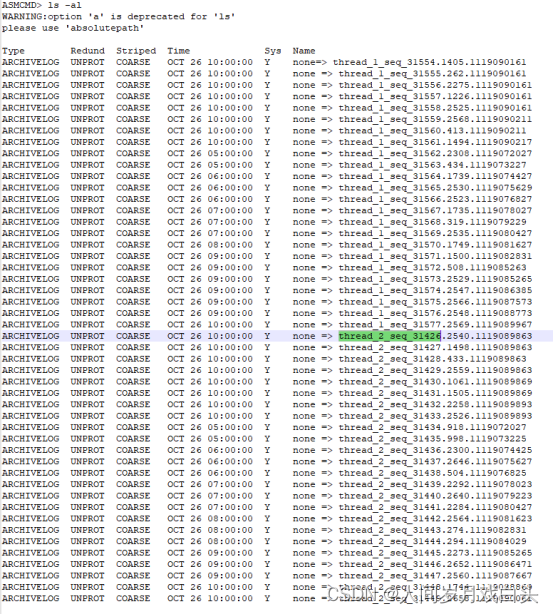Click the 'ls -al' command at the ASMCMD prompt
This screenshot has height=614, width=554.
pos(65,5)
